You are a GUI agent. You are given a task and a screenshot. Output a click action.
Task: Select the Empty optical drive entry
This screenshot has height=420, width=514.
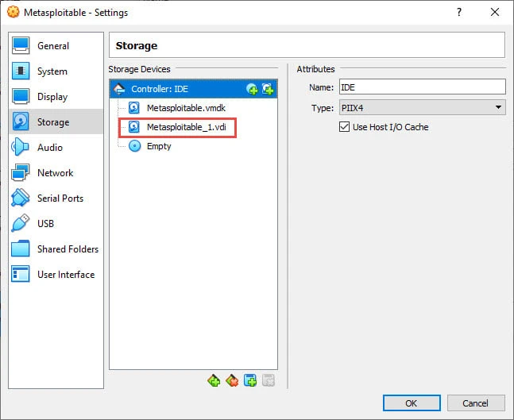(x=159, y=146)
